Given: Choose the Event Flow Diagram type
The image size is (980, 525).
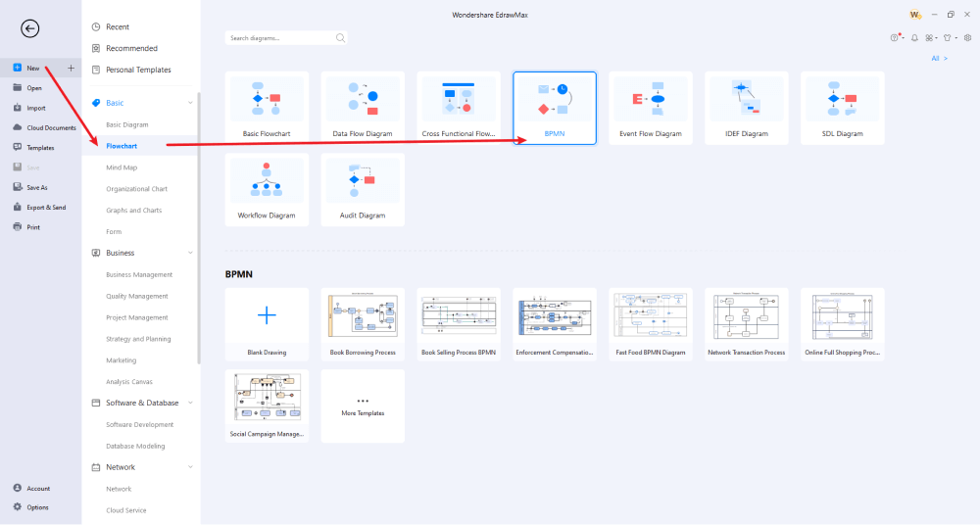Looking at the screenshot, I should point(651,108).
